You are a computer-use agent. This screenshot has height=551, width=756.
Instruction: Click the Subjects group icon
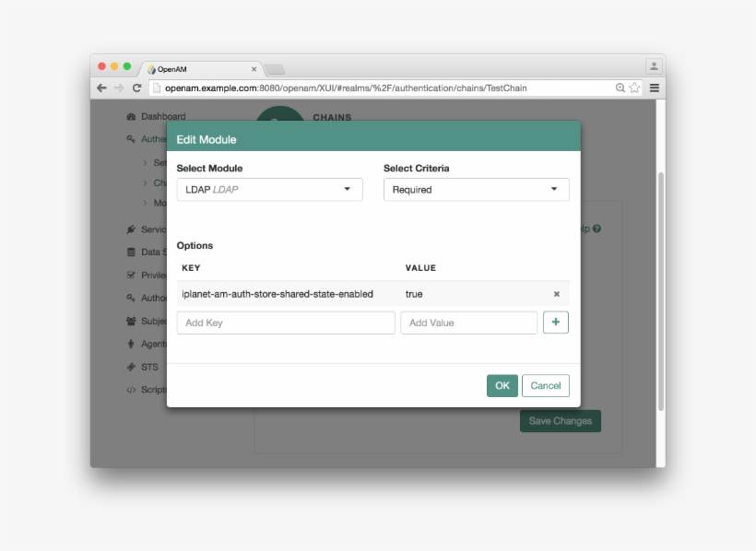pyautogui.click(x=130, y=321)
